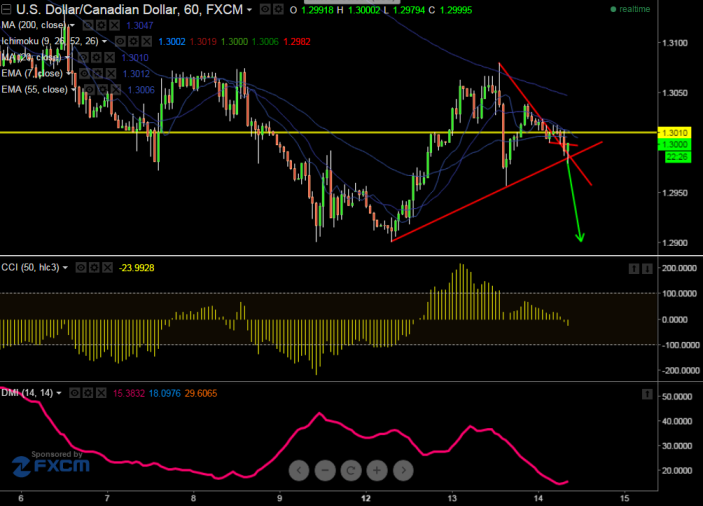Viewport: 703px width, 506px height.
Task: Click the green 1.3000 current price label
Action: tap(675, 144)
